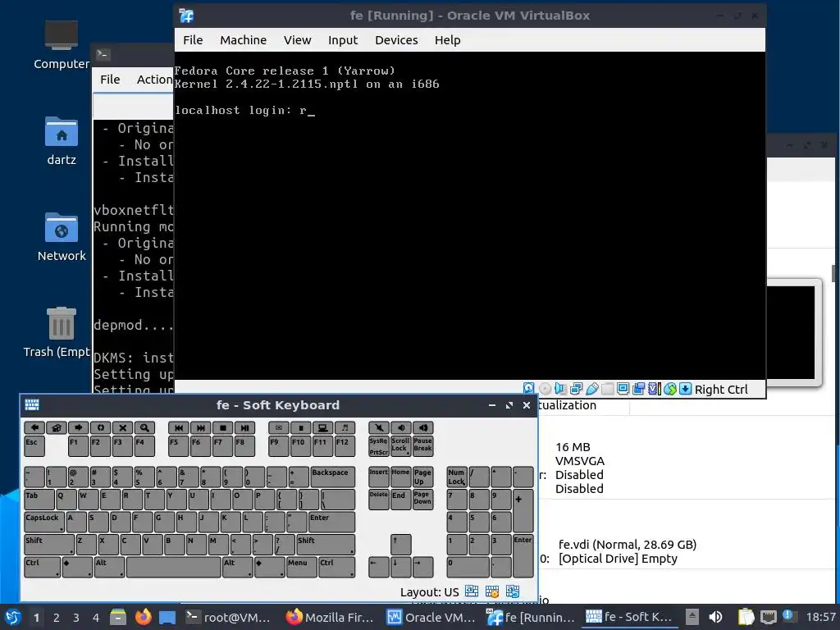This screenshot has width=840, height=630.
Task: Open File menu in the terminal window
Action: [110, 80]
